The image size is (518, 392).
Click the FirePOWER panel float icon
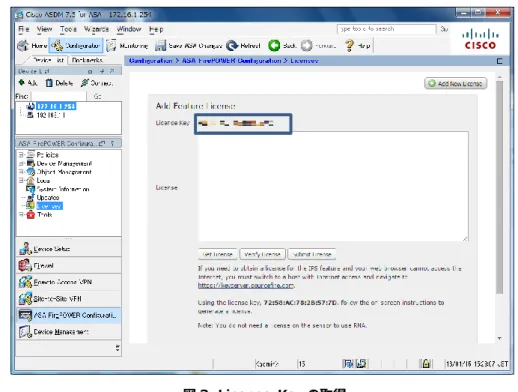click(102, 143)
